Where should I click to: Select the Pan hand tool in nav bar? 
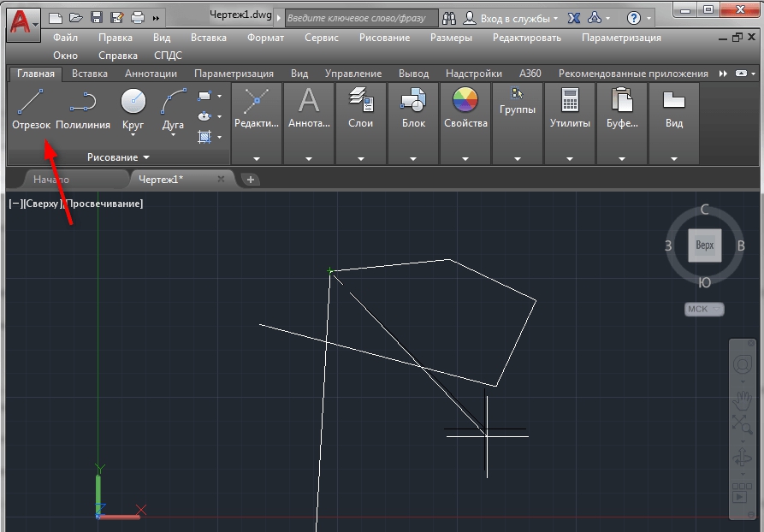click(x=742, y=400)
